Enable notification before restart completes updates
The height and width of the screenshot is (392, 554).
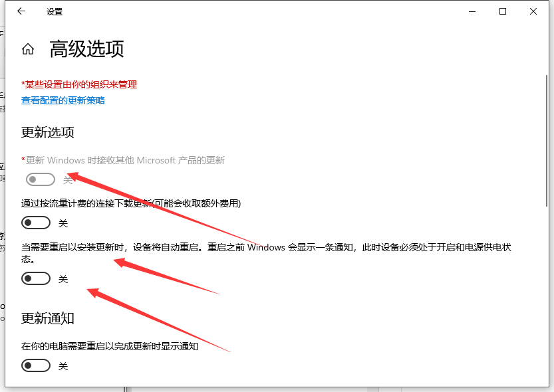(36, 365)
